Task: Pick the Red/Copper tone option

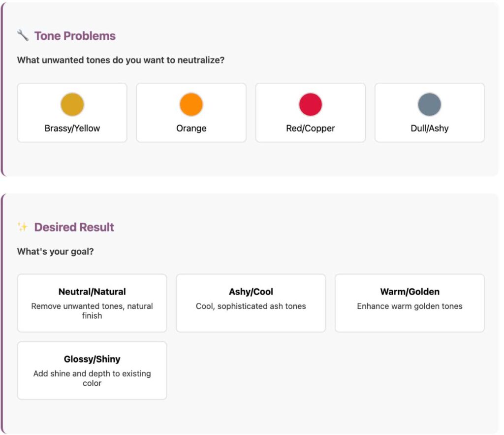Action: 311,113
